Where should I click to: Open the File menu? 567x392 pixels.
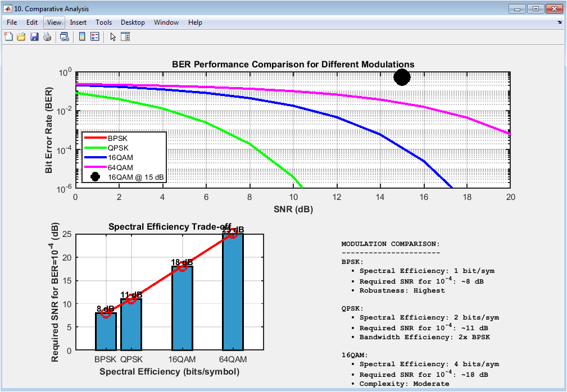coord(12,22)
